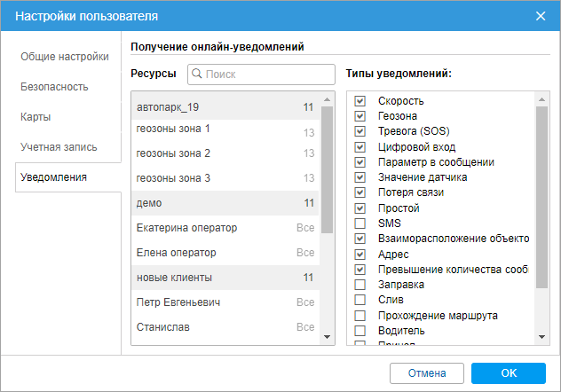Screen dimensions: 561x392
Task: Toggle the Тревога (SOS) checkbox
Action: (360, 131)
